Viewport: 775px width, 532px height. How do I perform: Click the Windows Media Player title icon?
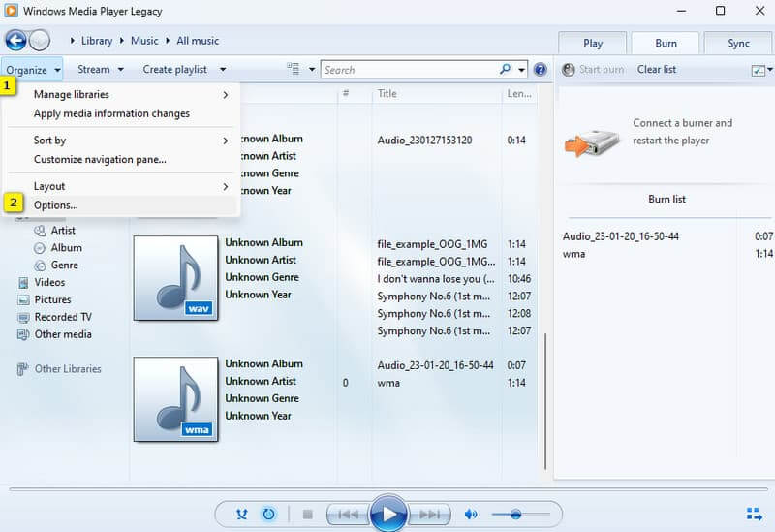(x=11, y=11)
